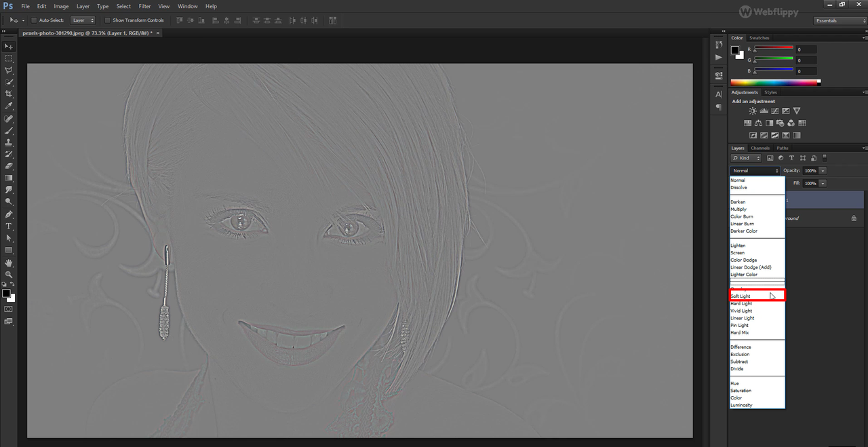Open the Paragraph panel icon
This screenshot has width=868, height=447.
click(x=719, y=107)
